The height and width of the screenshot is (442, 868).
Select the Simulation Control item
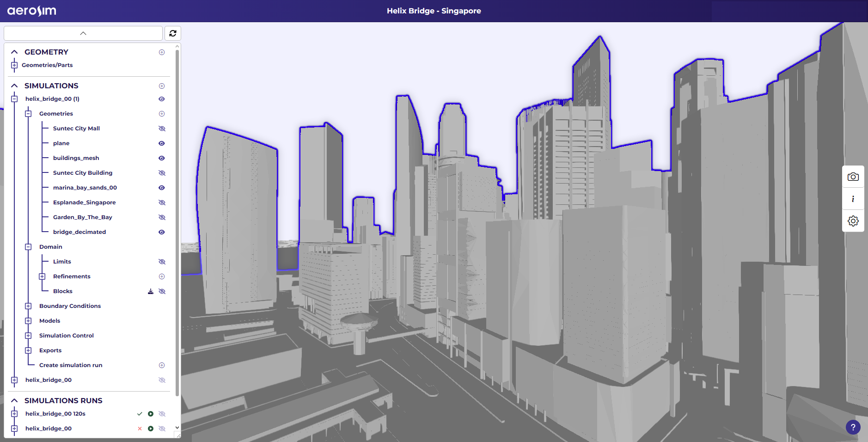66,336
